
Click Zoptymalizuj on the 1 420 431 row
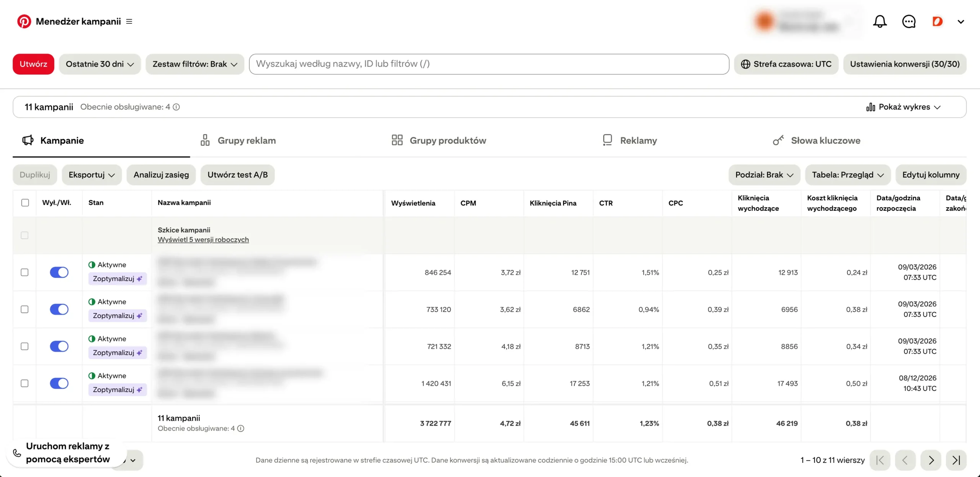pos(118,390)
